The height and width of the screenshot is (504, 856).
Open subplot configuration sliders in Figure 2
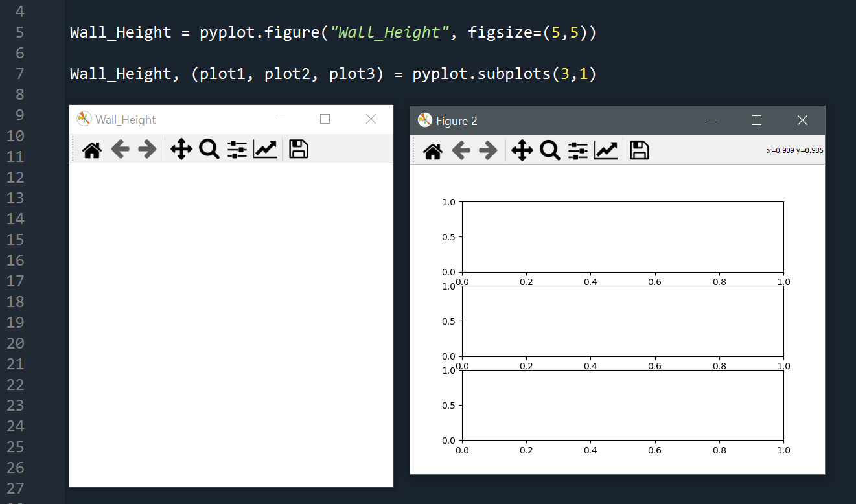pos(577,151)
